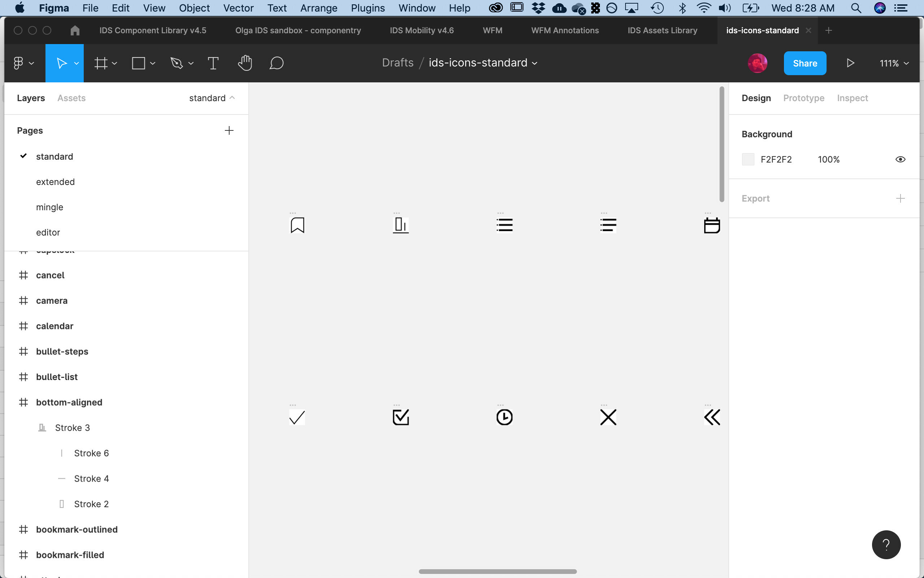Viewport: 924px width, 578px height.
Task: Click the Present play button
Action: [x=850, y=63]
